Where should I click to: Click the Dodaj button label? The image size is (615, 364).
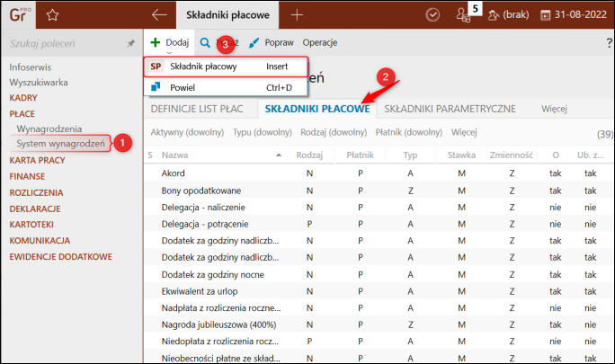pos(177,42)
